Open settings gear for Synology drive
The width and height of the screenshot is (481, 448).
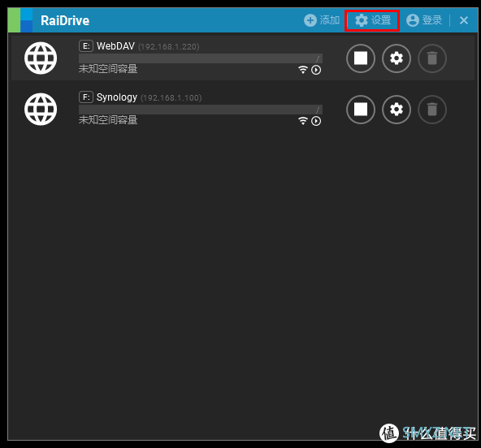point(396,110)
